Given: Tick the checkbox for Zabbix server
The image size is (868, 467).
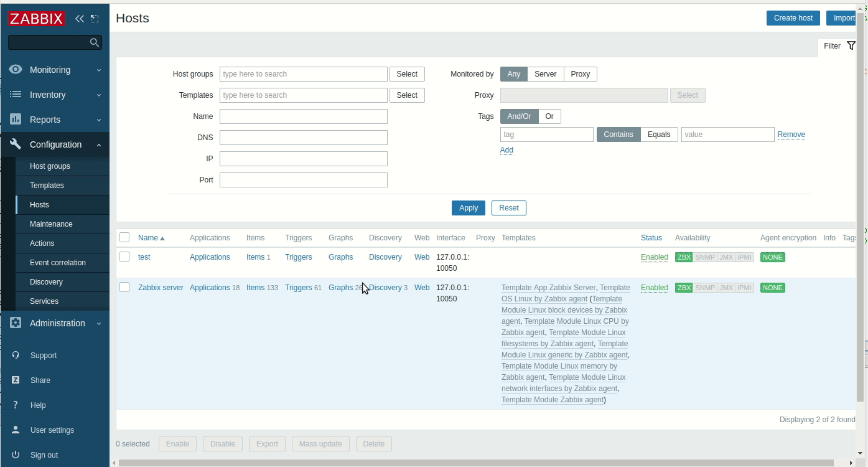Looking at the screenshot, I should (x=124, y=287).
